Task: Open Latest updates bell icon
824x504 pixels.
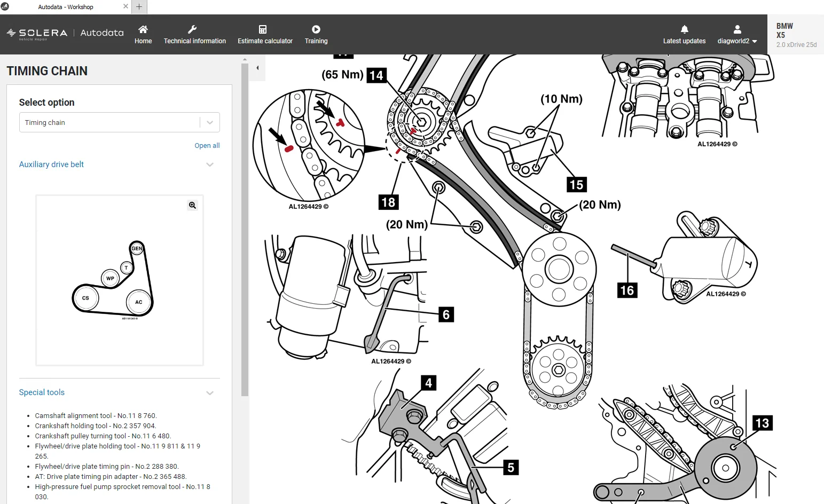Action: point(685,29)
